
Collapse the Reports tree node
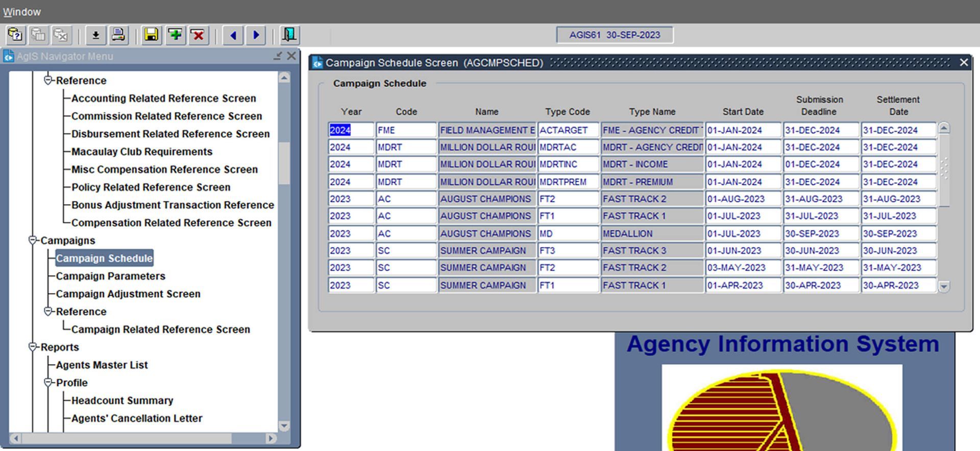[33, 347]
